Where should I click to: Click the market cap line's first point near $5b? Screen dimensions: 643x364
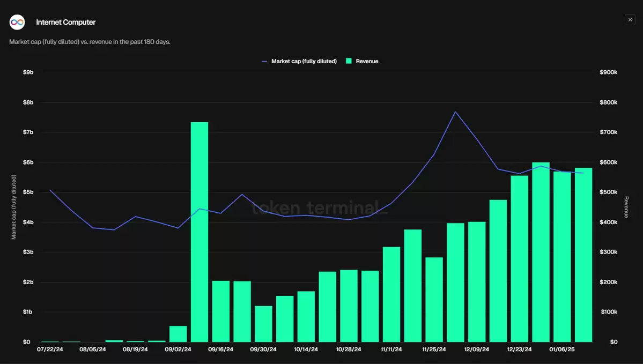[x=50, y=190]
